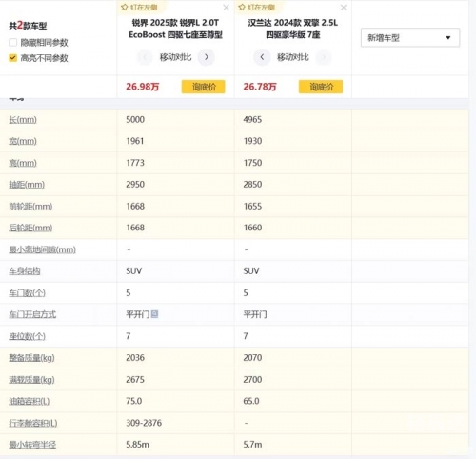Image resolution: width=476 pixels, height=459 pixels.
Task: Pin the 锐界 column to the left
Action: point(139,8)
